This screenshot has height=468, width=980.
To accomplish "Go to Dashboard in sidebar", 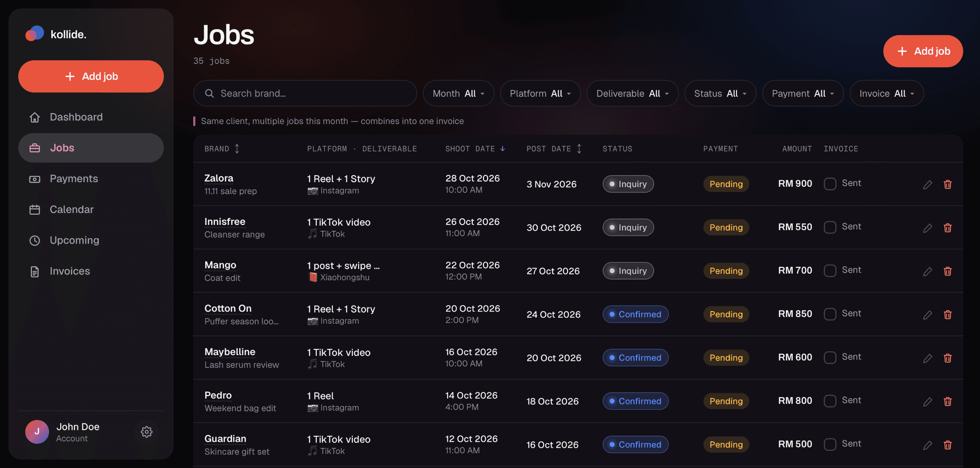I will click(91, 117).
